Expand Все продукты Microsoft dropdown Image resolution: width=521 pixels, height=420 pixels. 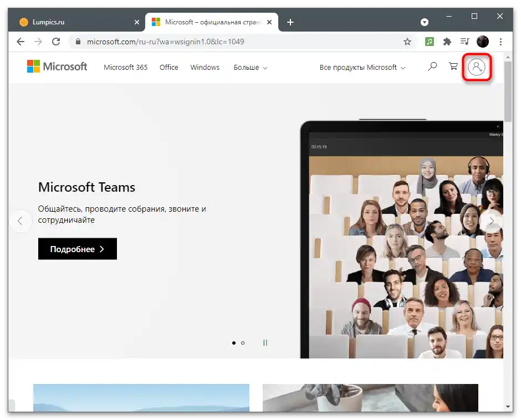pyautogui.click(x=362, y=68)
